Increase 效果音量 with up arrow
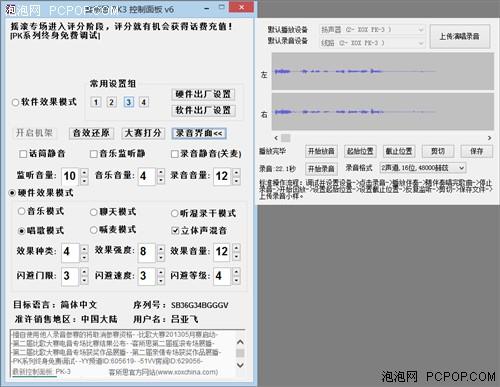Image resolution: width=500 pixels, height=387 pixels. 236,248
